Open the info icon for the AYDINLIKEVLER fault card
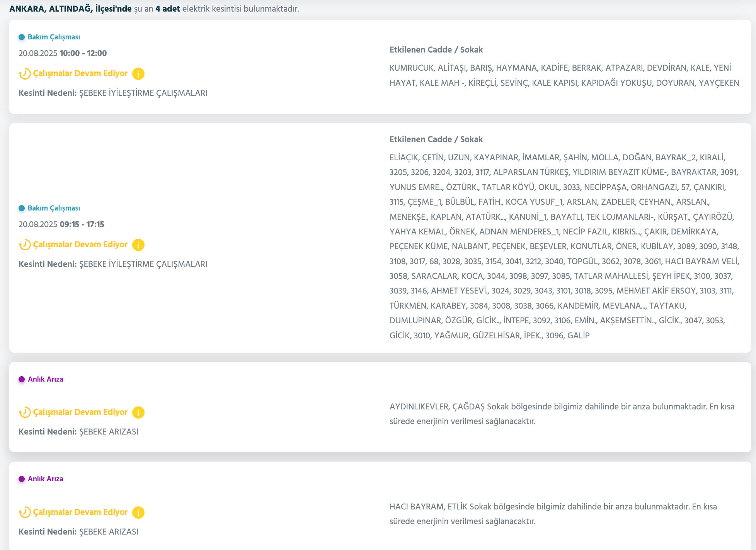756x550 pixels. (x=138, y=412)
